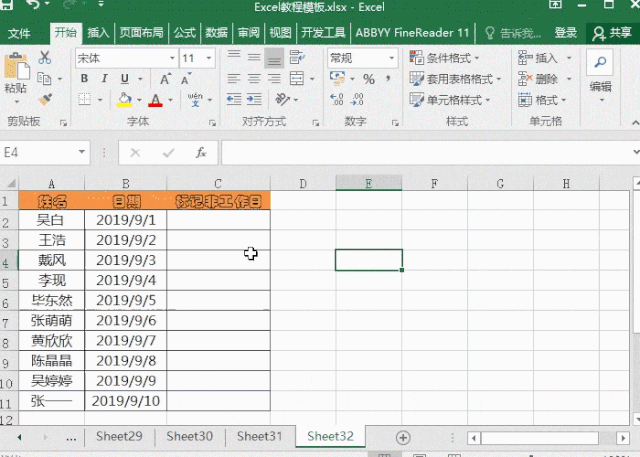
Task: Click the Paste clipboard icon
Action: (x=16, y=65)
